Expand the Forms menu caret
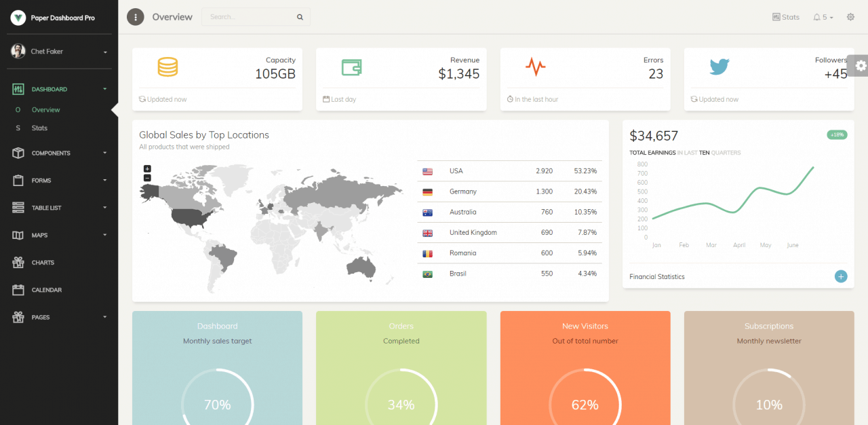868x425 pixels. [104, 181]
